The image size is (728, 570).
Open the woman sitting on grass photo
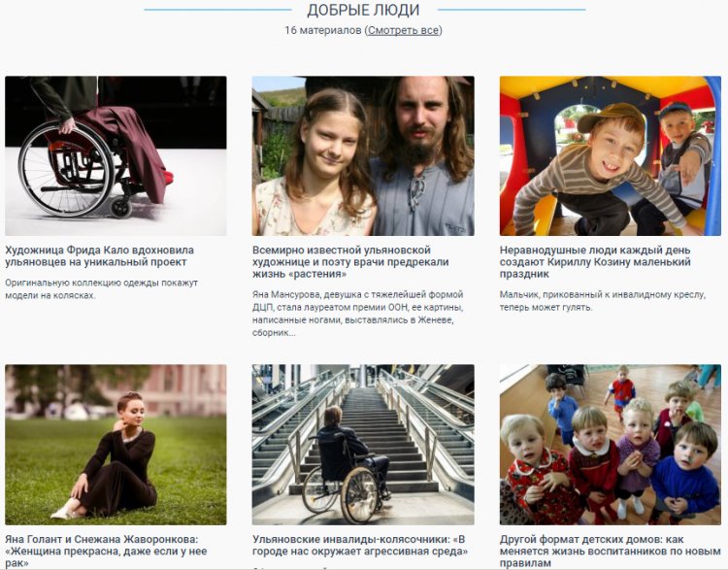[x=116, y=445]
